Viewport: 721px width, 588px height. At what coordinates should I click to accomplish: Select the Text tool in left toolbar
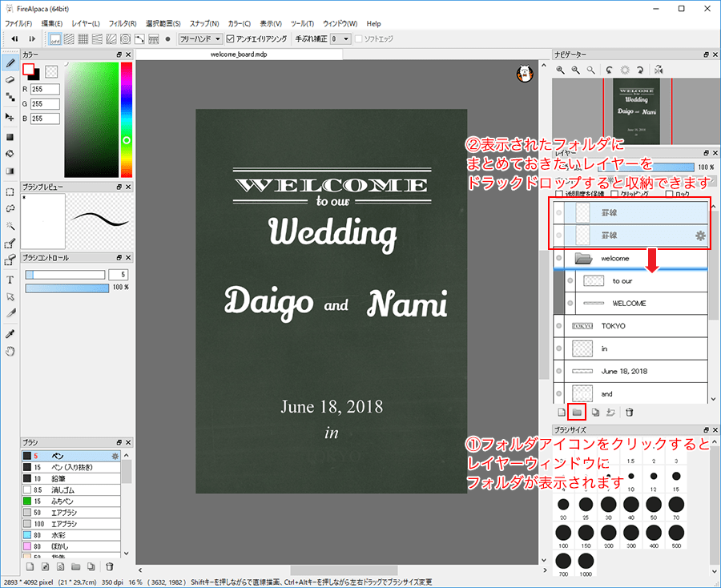pos(10,280)
